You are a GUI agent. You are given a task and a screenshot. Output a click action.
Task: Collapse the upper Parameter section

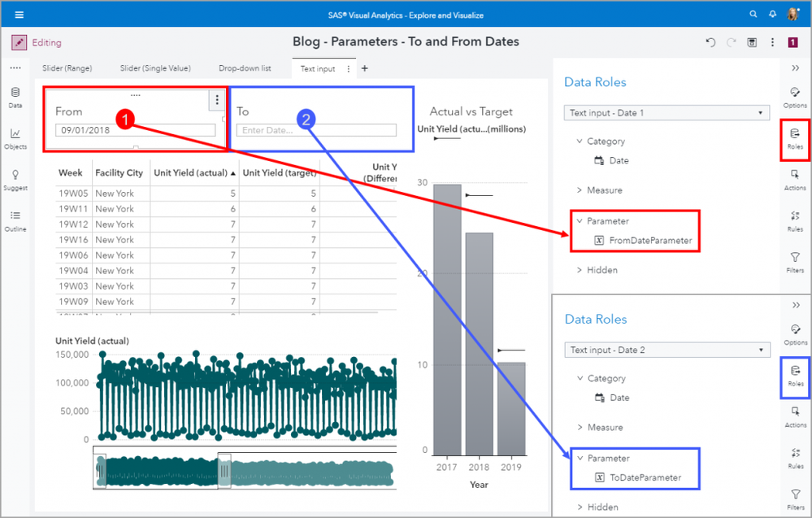point(580,221)
